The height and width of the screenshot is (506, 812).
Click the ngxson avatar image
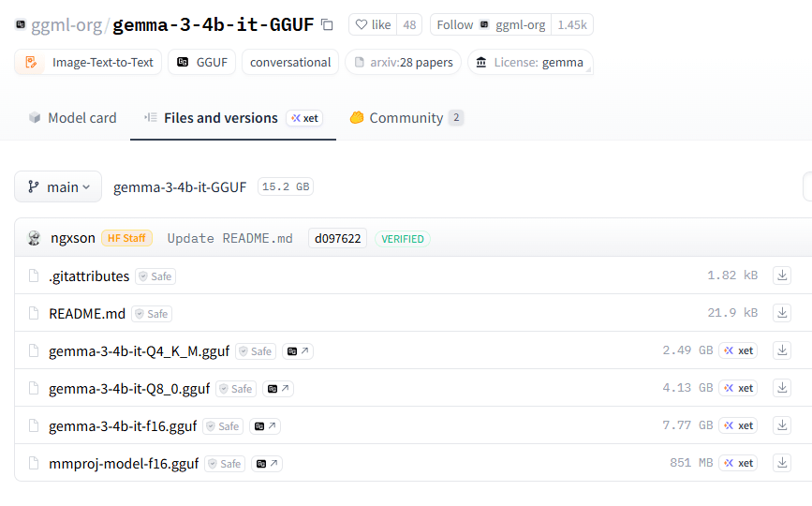pos(34,238)
